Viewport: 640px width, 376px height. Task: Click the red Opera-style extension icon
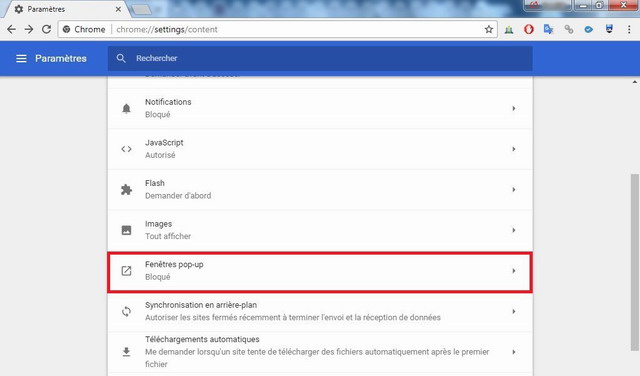[529, 29]
